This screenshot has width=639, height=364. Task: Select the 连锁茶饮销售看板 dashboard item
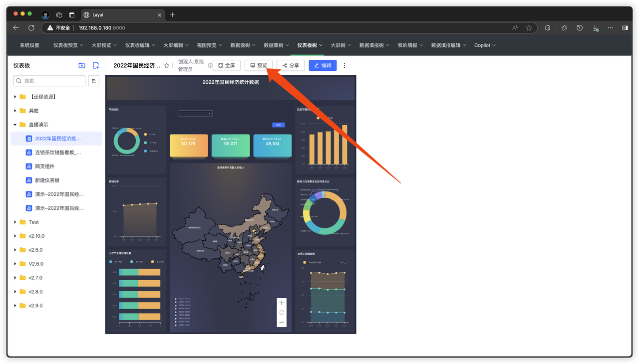57,153
